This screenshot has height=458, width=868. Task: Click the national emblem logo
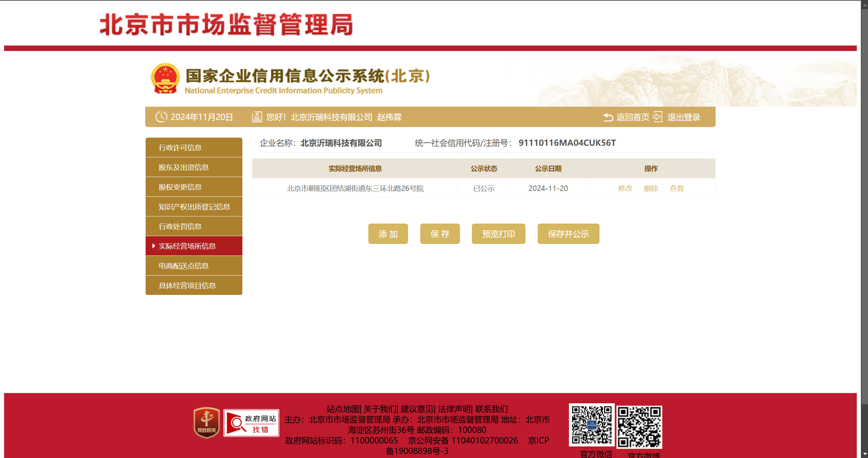[x=165, y=79]
